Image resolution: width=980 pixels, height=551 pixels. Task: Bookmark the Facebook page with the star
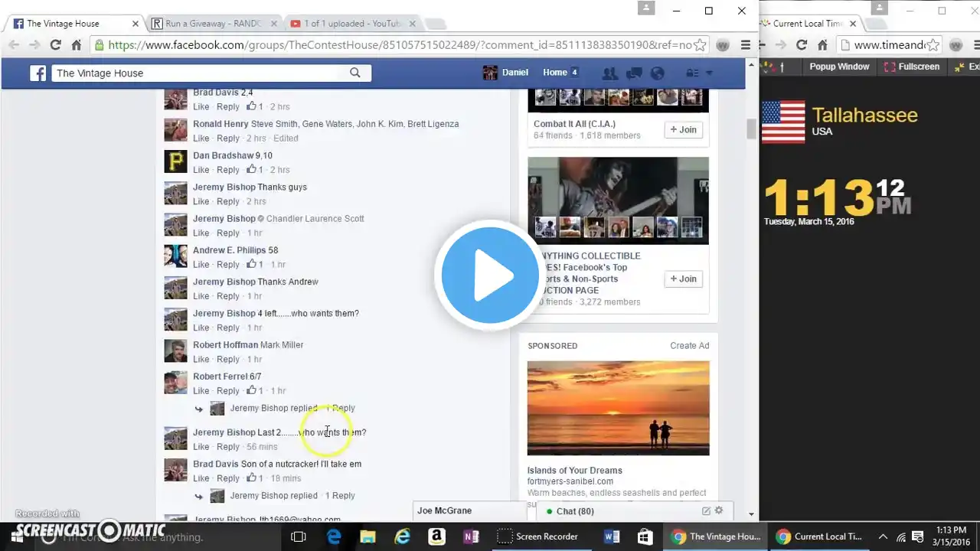point(700,45)
